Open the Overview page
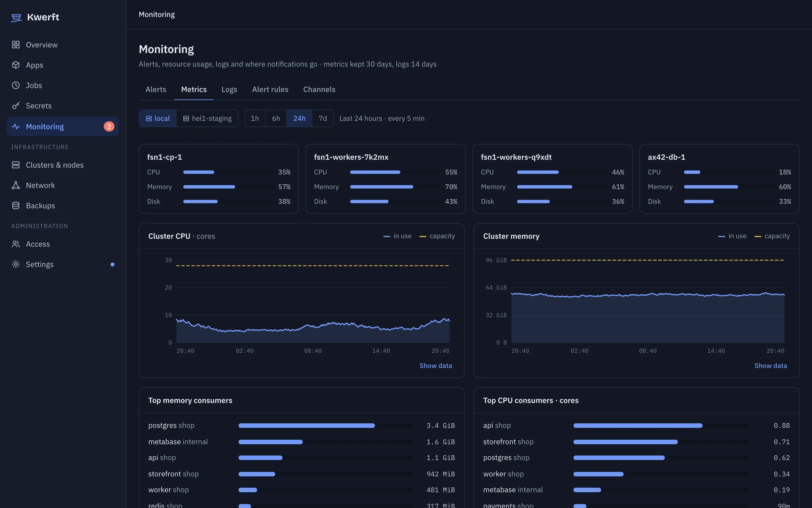 tap(63, 45)
